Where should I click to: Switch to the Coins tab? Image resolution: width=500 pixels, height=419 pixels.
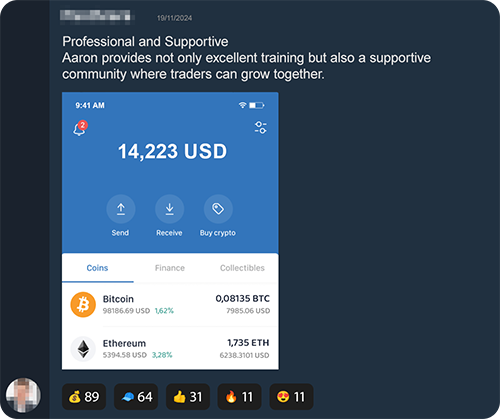(x=97, y=268)
